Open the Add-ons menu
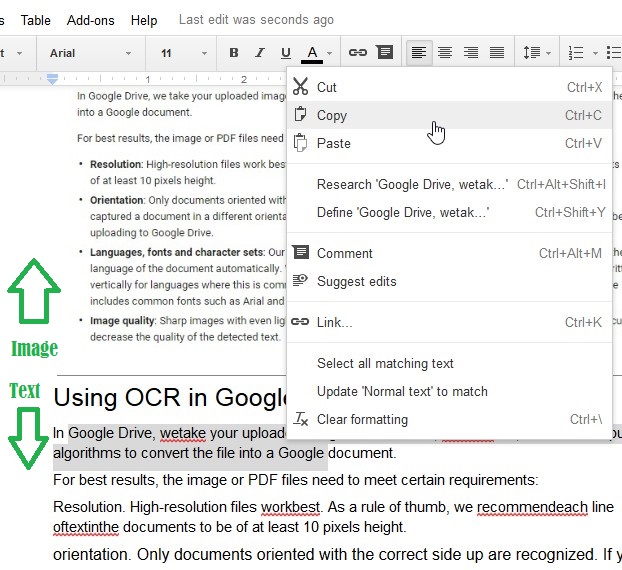Image resolution: width=622 pixels, height=570 pixels. point(90,20)
